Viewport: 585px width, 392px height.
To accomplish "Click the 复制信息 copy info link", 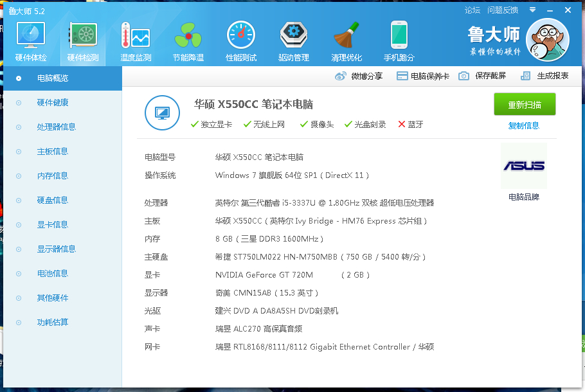I will [524, 125].
